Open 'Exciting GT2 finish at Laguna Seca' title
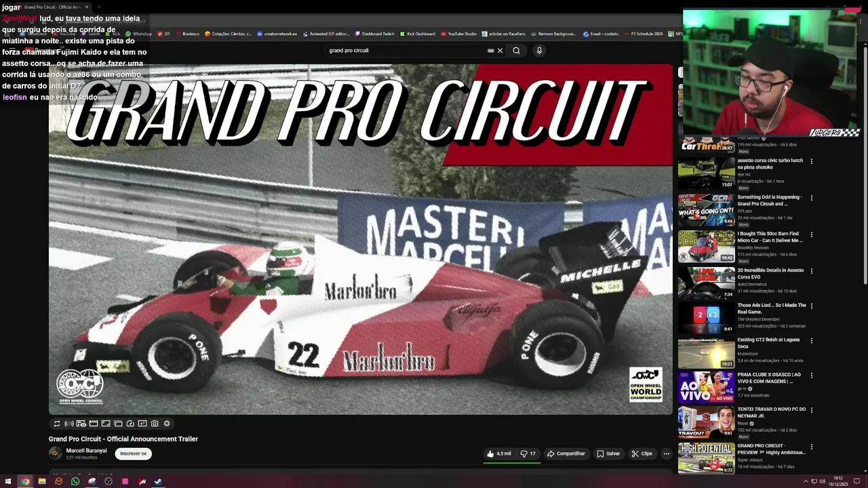This screenshot has height=488, width=868. point(768,343)
